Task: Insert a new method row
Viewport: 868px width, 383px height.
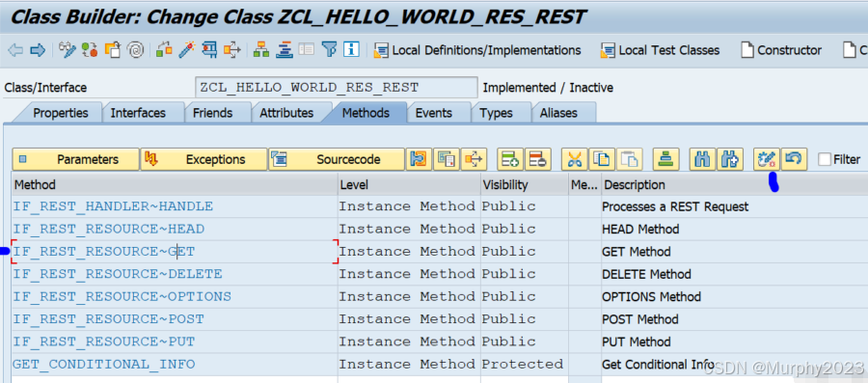Action: click(x=510, y=159)
